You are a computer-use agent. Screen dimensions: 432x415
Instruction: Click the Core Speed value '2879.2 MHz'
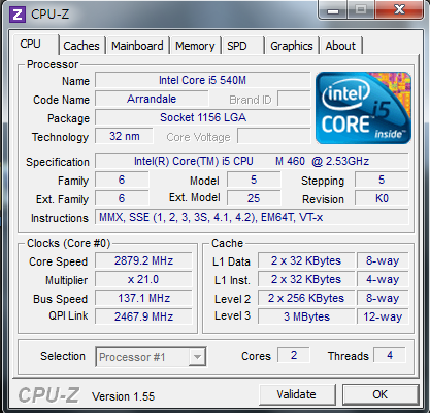click(144, 261)
